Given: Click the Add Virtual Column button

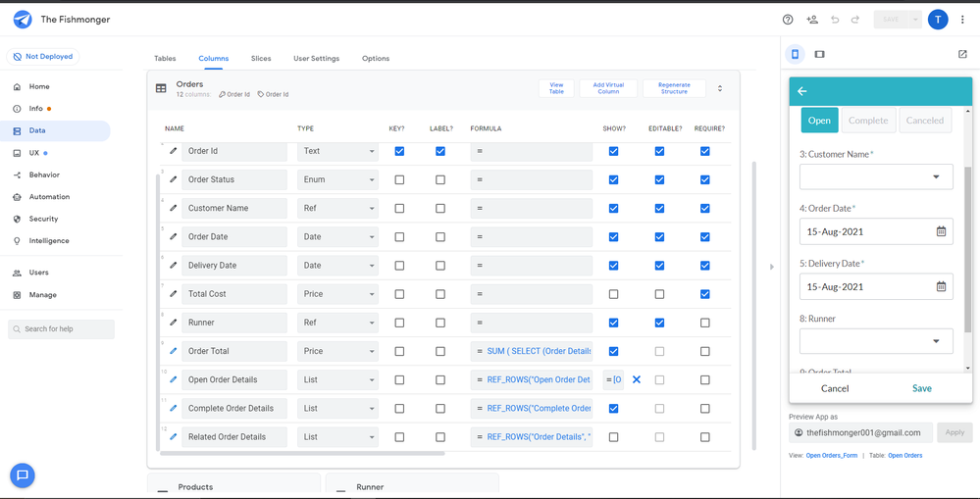Looking at the screenshot, I should point(608,88).
